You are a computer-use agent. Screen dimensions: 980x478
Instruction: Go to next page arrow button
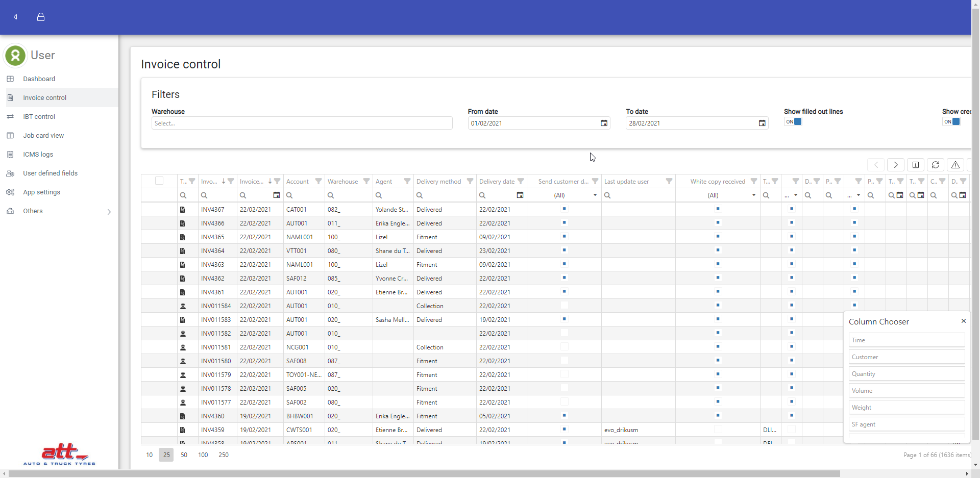click(895, 165)
